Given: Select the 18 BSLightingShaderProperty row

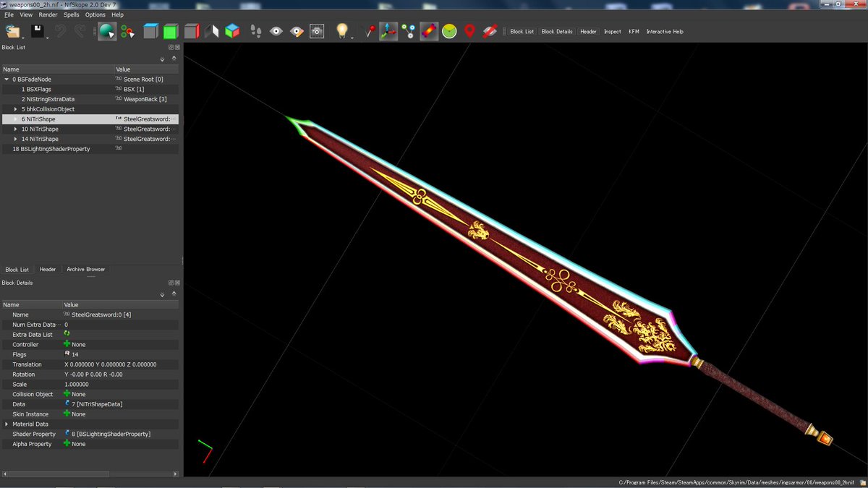Looking at the screenshot, I should 90,149.
